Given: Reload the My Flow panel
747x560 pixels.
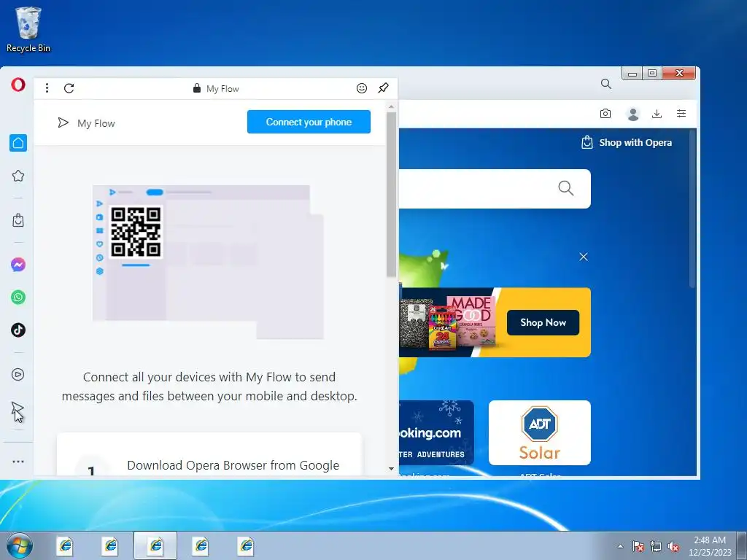Looking at the screenshot, I should pos(69,88).
